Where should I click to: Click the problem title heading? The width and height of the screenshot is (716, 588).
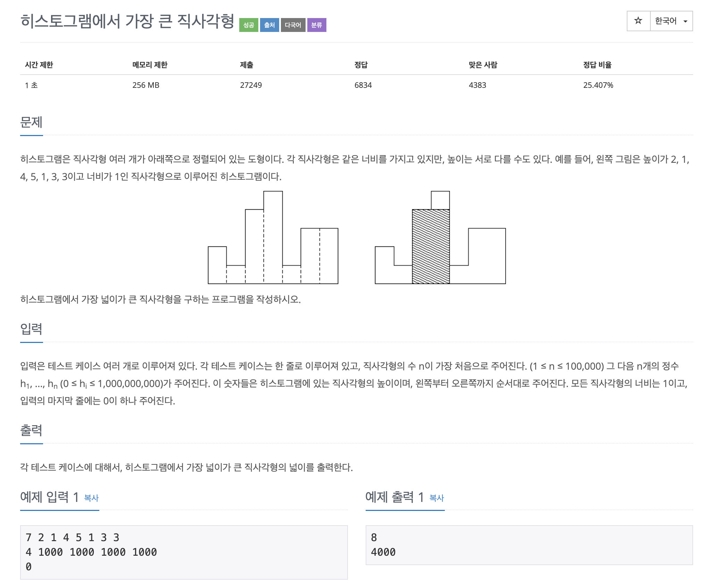(x=127, y=22)
